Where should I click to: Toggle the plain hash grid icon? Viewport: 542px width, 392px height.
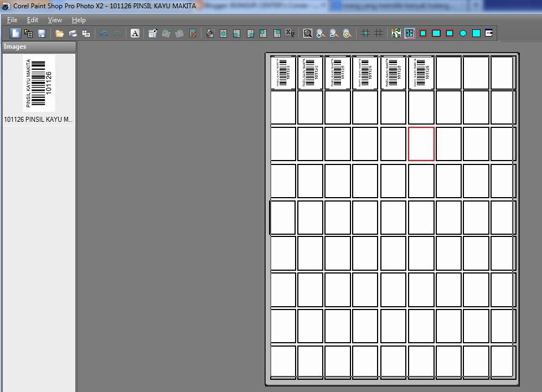tap(379, 33)
